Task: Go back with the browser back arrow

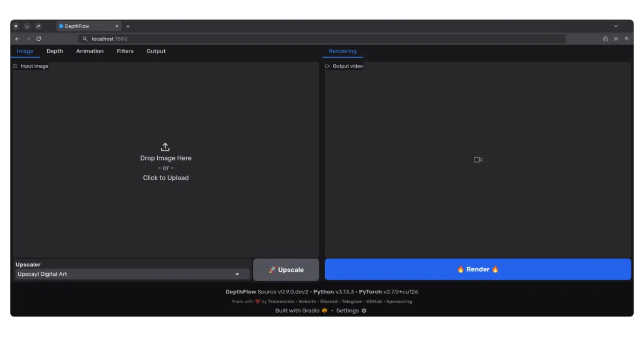Action: pyautogui.click(x=17, y=39)
